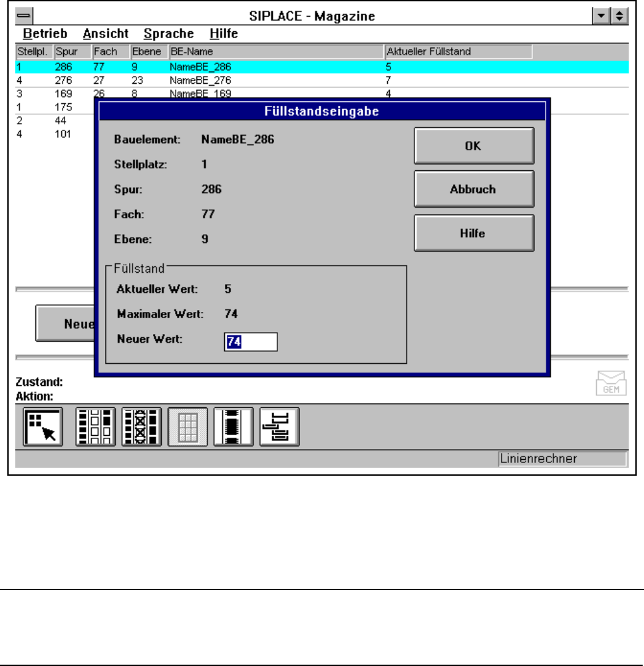
Task: Click the Ebene column header
Action: tap(150, 51)
